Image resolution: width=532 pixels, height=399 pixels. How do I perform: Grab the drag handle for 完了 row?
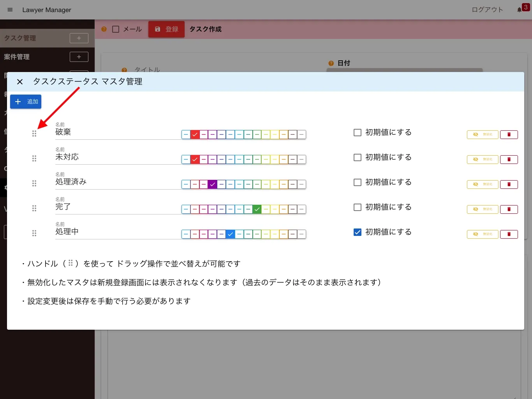(34, 208)
